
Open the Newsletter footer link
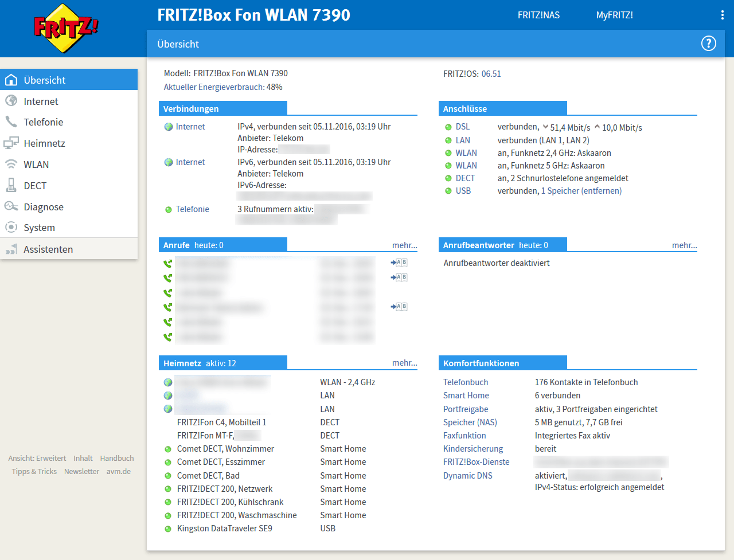click(x=81, y=472)
